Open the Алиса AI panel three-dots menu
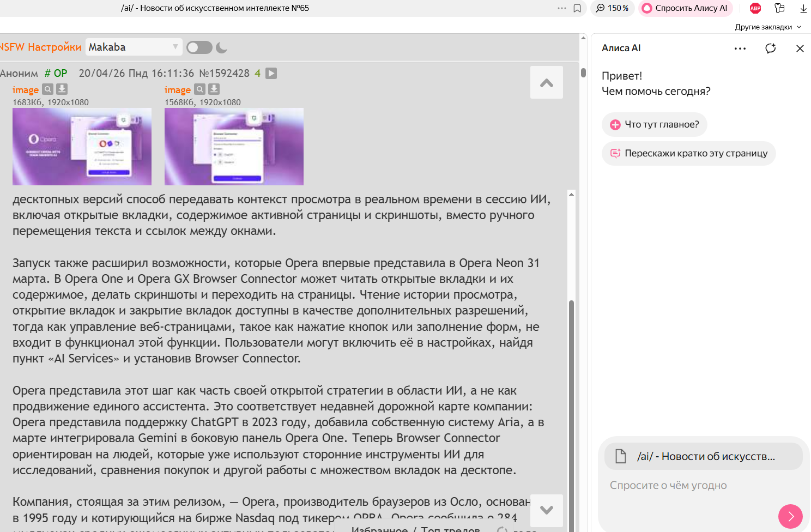Viewport: 811px width, 532px height. point(740,49)
